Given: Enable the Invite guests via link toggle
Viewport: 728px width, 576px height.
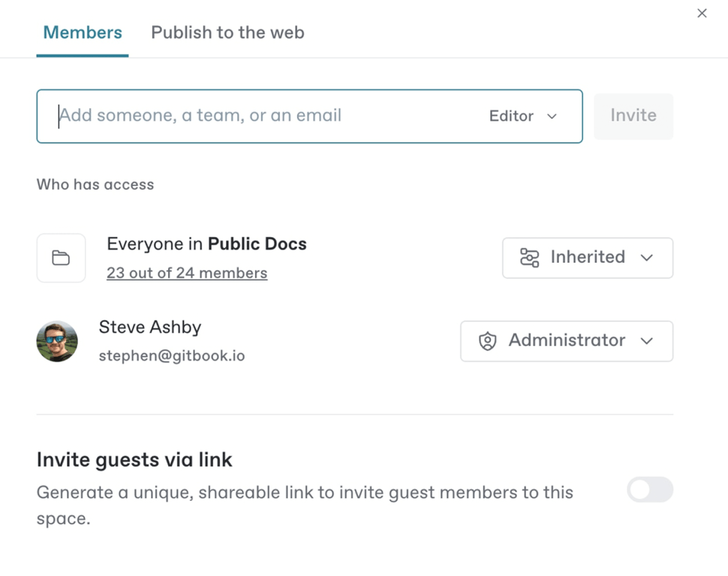Looking at the screenshot, I should (x=650, y=490).
